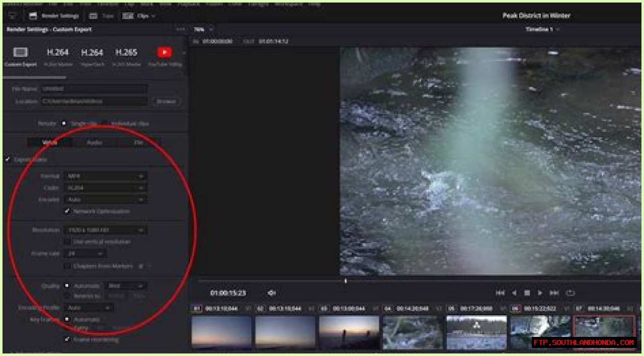The width and height of the screenshot is (644, 356).
Task: Play forward in the viewer
Action: click(x=540, y=293)
